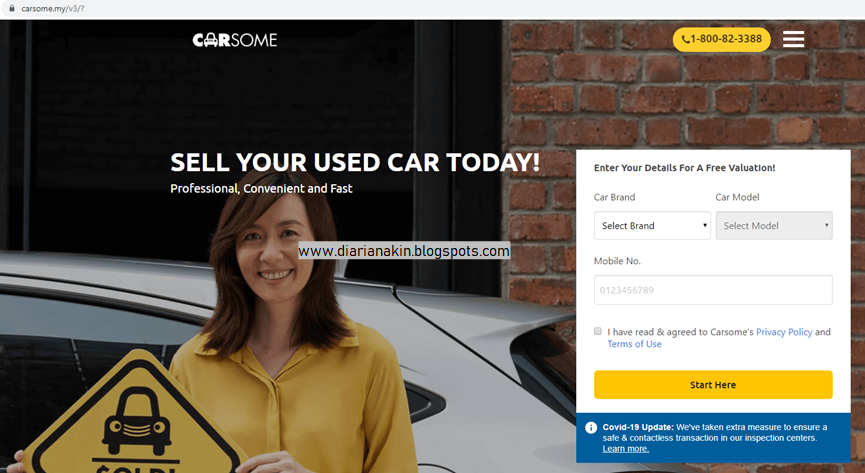
Task: Tick the Privacy Policy agreement checkbox
Action: tap(597, 331)
